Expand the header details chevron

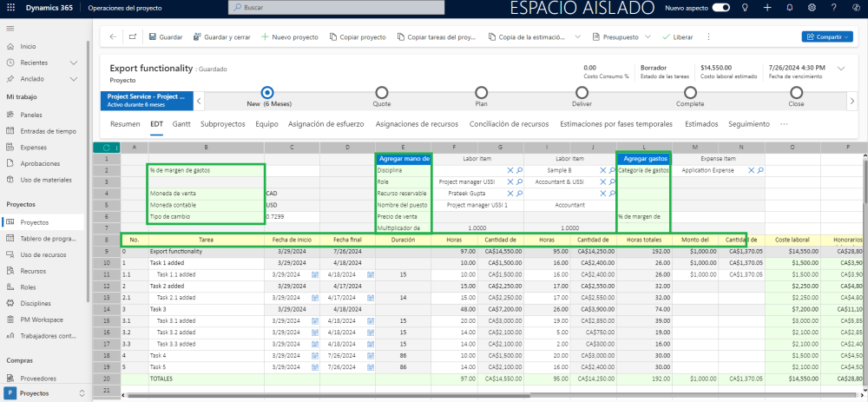pyautogui.click(x=840, y=68)
